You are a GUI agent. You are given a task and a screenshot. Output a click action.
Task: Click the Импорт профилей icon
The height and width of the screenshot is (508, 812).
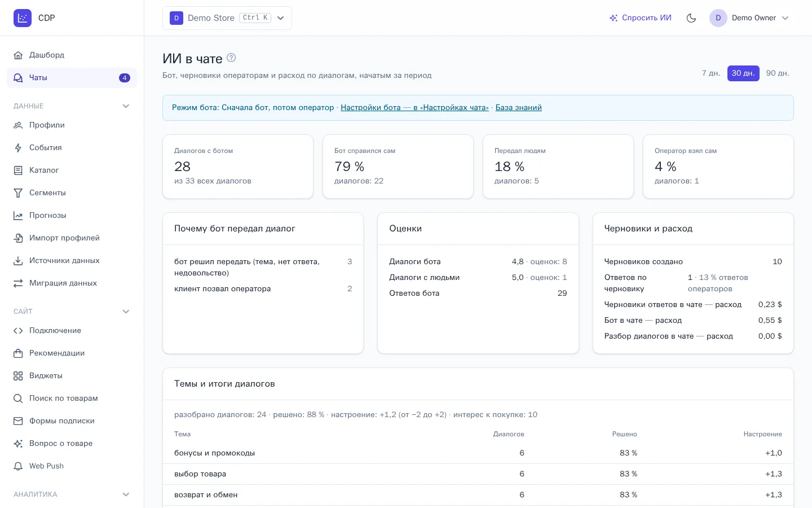pyautogui.click(x=18, y=238)
